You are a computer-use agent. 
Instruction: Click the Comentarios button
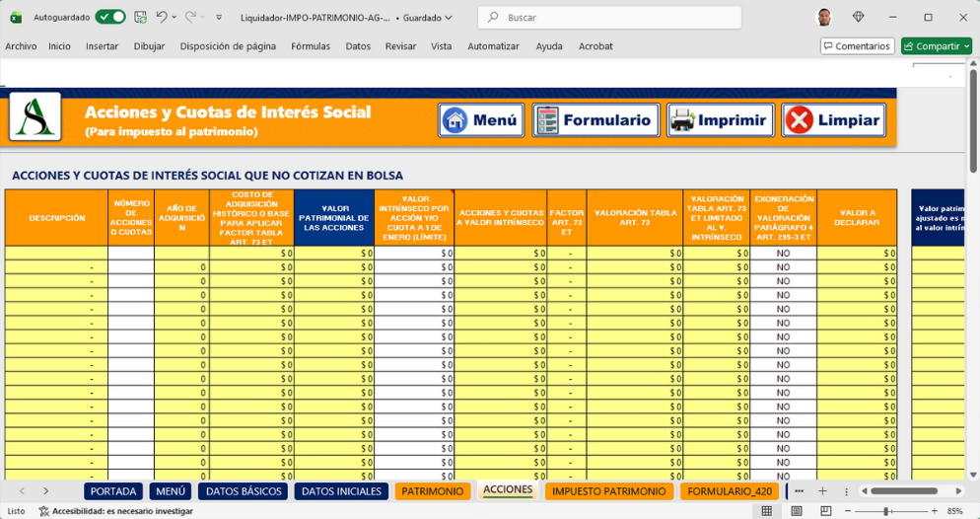pos(857,46)
